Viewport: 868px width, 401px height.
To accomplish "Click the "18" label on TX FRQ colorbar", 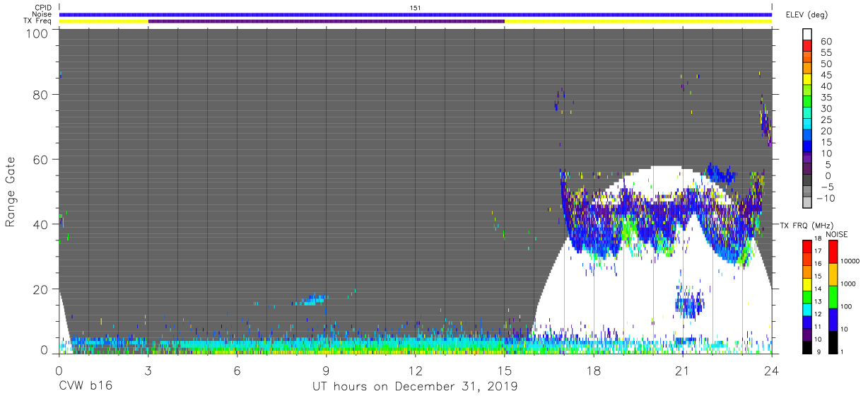I will point(818,238).
